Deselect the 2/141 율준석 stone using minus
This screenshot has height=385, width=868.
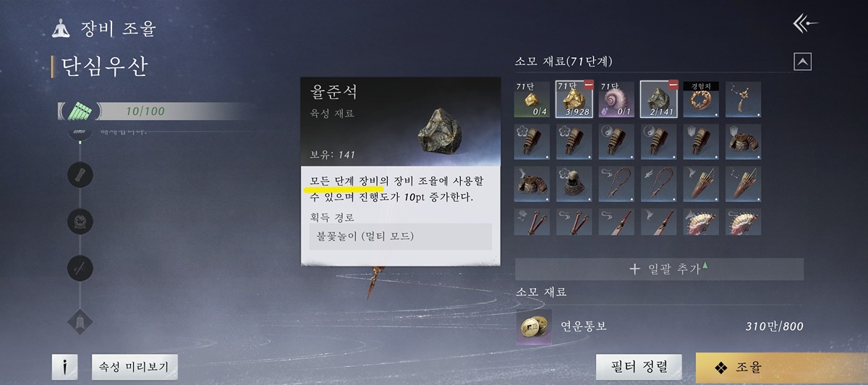click(x=673, y=85)
